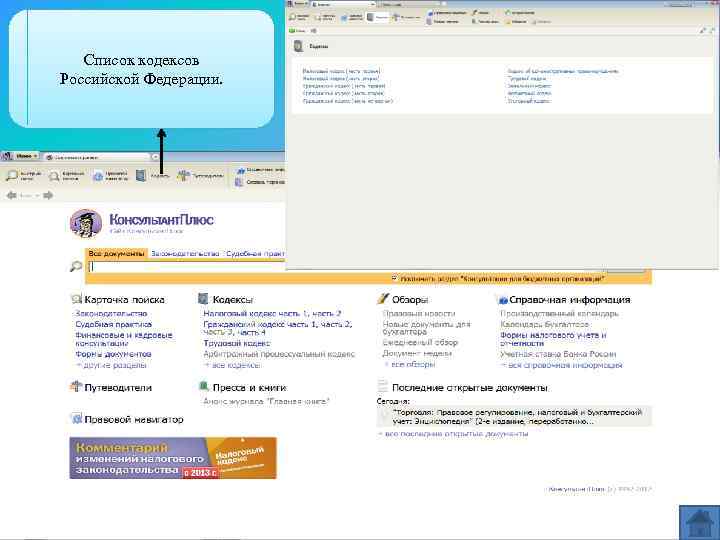The height and width of the screenshot is (540, 720).
Task: Focus the quick search input field
Action: pyautogui.click(x=186, y=266)
